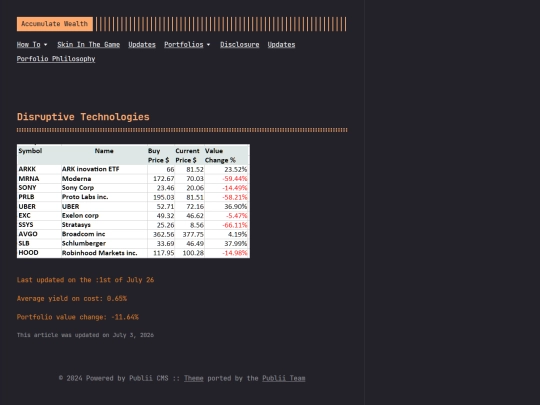Open the How To menu
540x405 pixels.
[29, 45]
